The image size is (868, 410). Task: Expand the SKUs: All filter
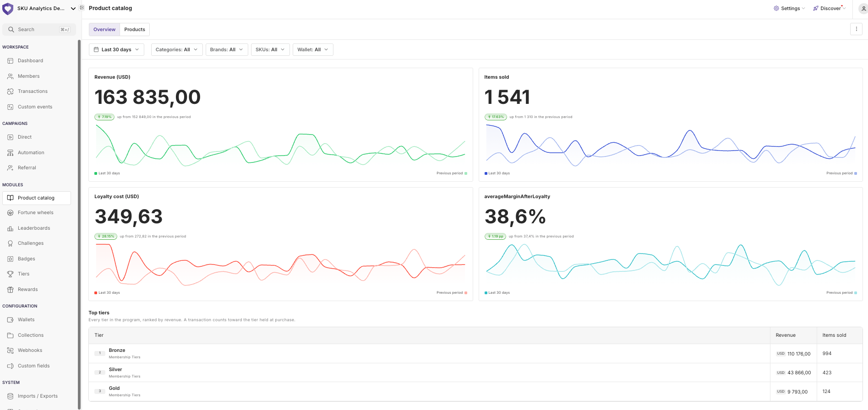tap(270, 49)
